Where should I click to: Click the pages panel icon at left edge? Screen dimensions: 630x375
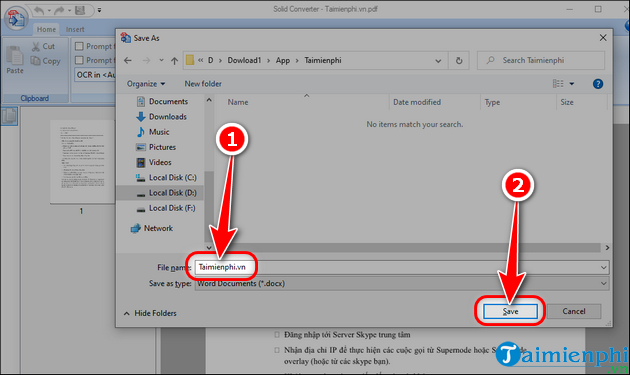(x=9, y=117)
